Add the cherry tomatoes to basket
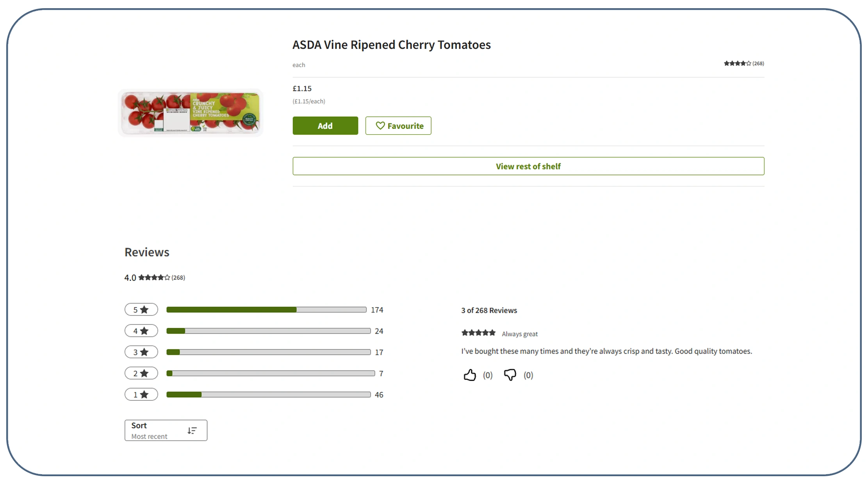 click(325, 126)
